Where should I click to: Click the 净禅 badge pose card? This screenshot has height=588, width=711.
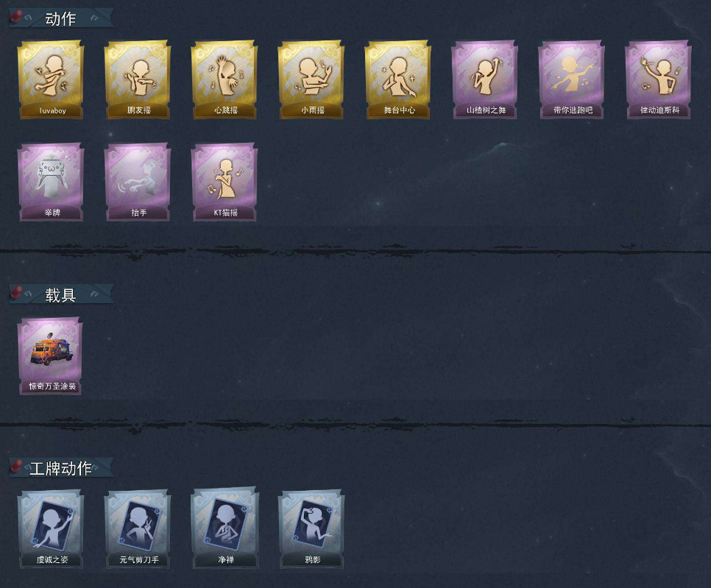[224, 528]
